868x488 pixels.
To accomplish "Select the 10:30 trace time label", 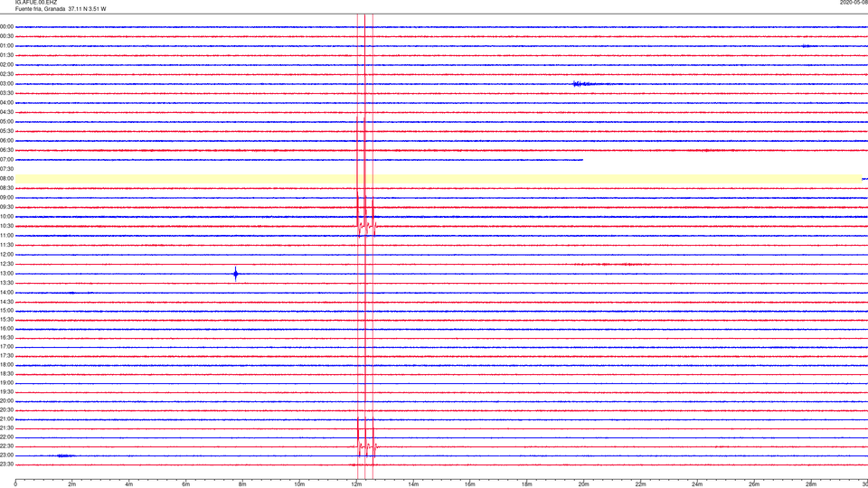I will (6, 226).
